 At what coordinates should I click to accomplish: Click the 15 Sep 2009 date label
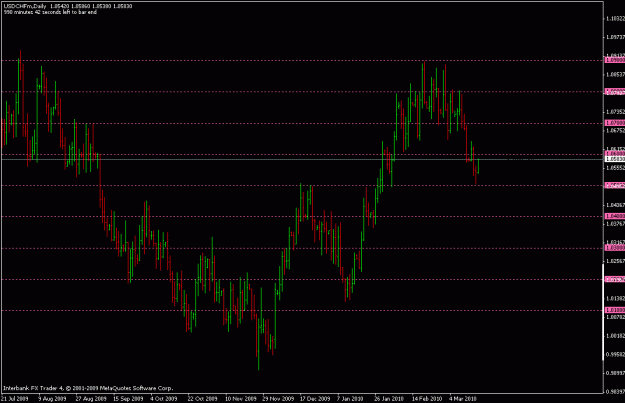pos(128,398)
